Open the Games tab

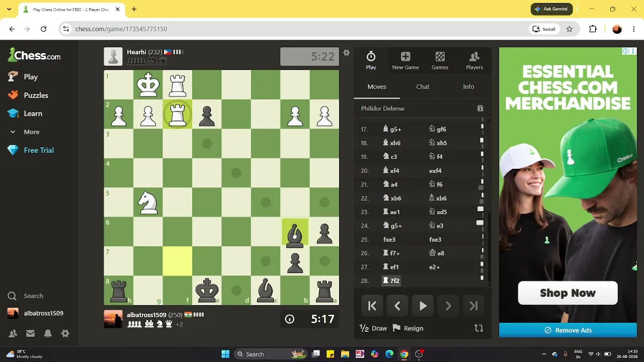(440, 60)
